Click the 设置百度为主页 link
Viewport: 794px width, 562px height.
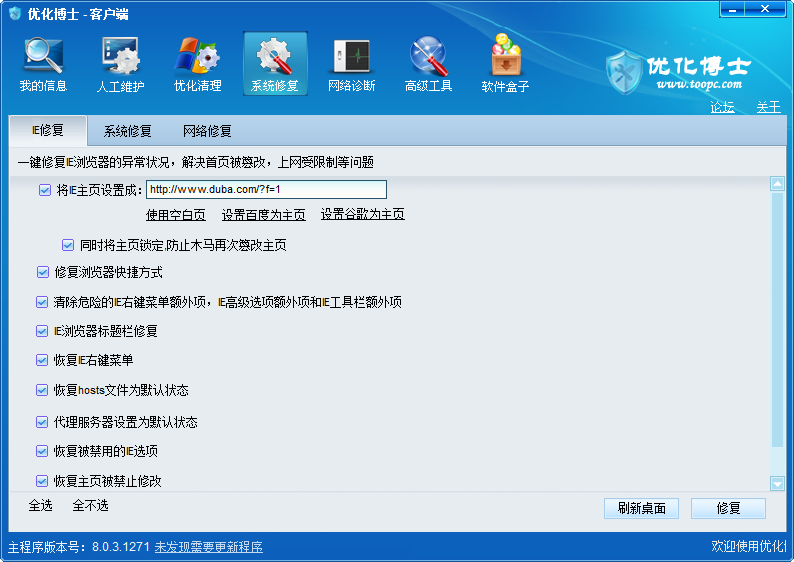(x=264, y=215)
